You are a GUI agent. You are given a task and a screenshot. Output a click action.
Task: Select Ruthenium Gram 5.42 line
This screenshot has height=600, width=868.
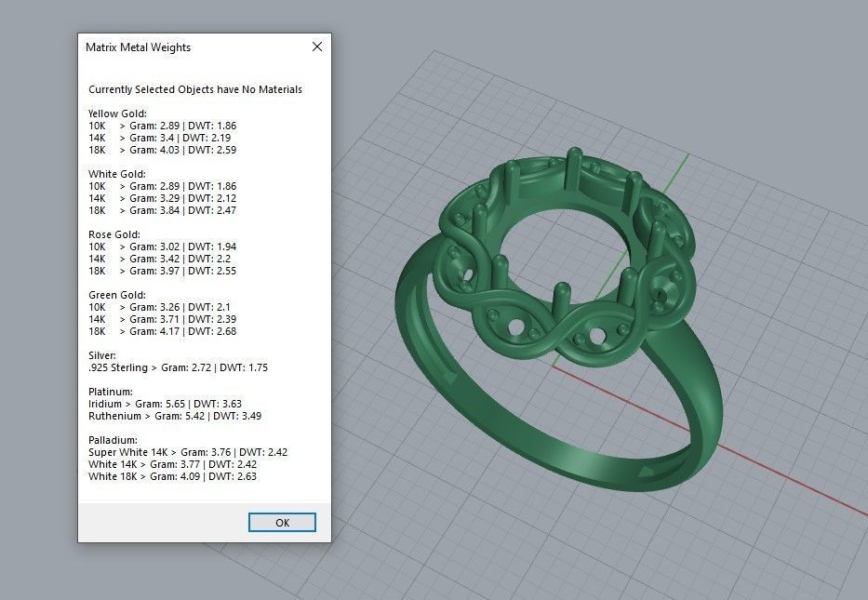click(175, 416)
